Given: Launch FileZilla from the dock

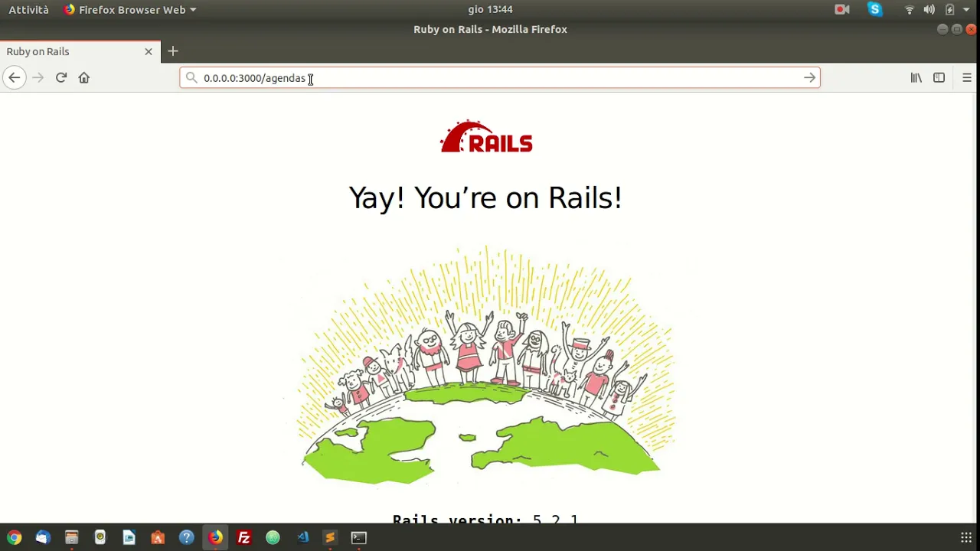Looking at the screenshot, I should coord(244,537).
